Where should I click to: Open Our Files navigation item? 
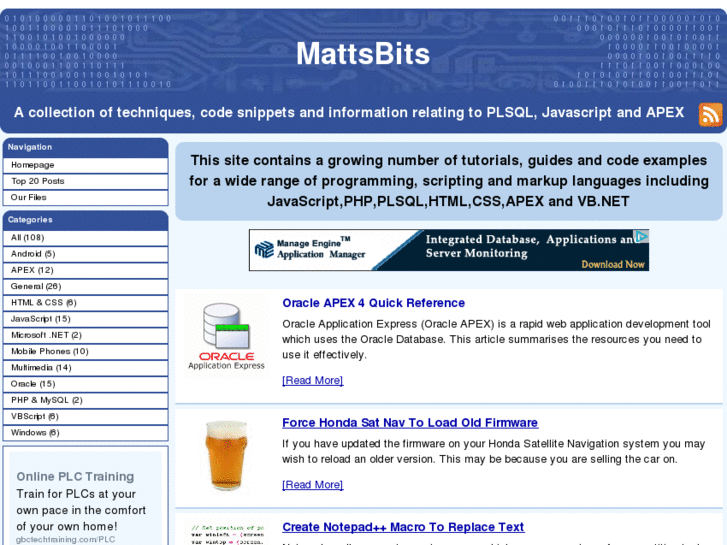pos(85,198)
